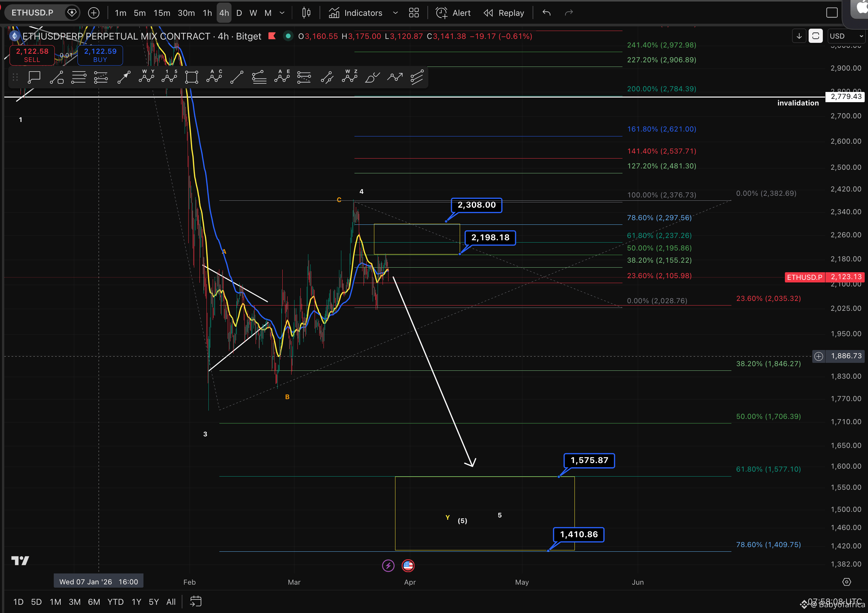Image resolution: width=868 pixels, height=613 pixels.
Task: Open the candlestick chart style menu
Action: tap(306, 13)
